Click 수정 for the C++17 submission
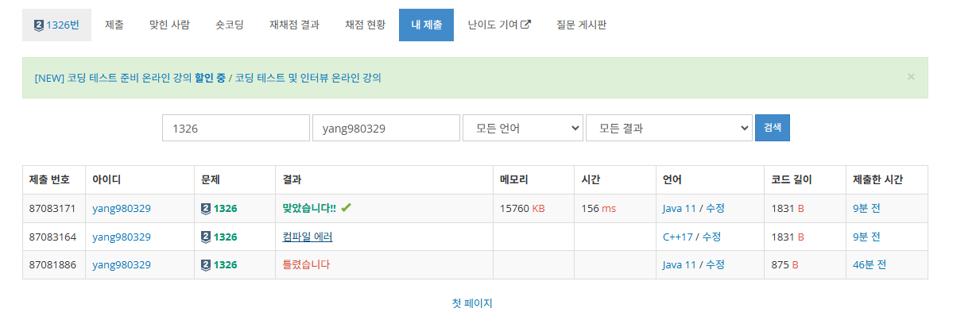Viewport: 980px width, 312px height. (711, 237)
